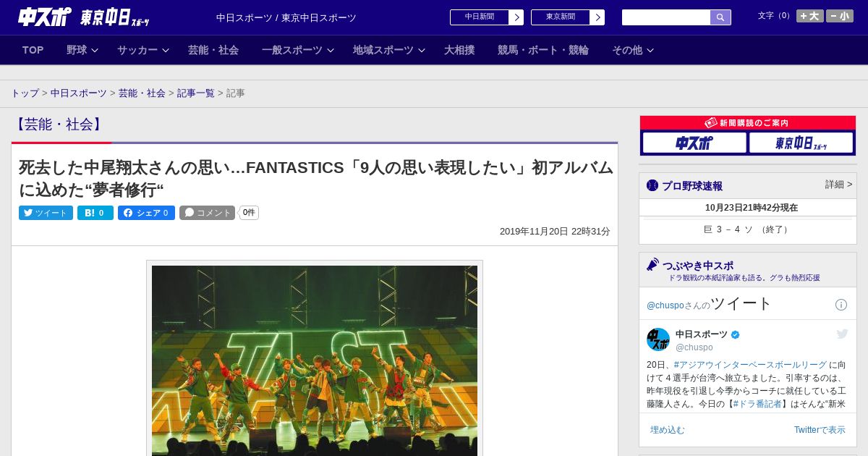Expand the その他 dropdown menu
Image resolution: width=868 pixels, height=456 pixels.
633,50
